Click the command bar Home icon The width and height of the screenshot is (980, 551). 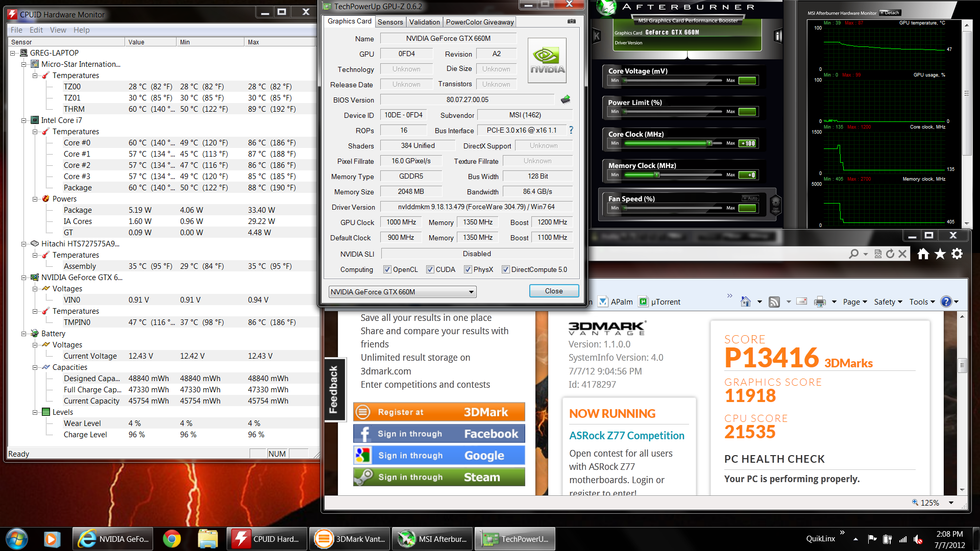[746, 302]
